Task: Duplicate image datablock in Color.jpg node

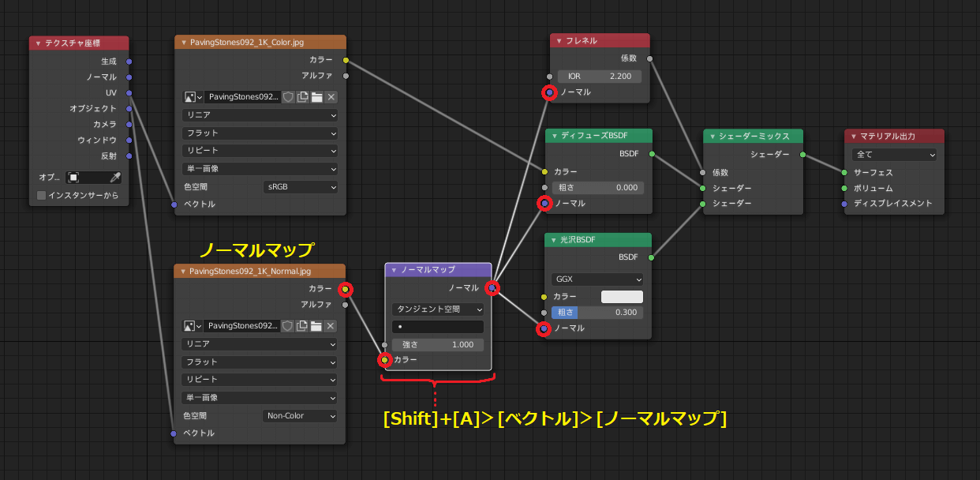Action: click(302, 97)
